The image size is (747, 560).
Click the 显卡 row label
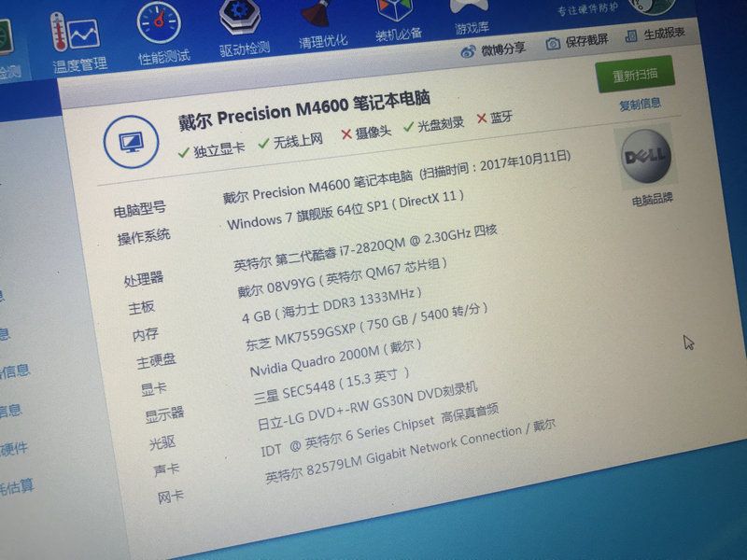tap(153, 389)
